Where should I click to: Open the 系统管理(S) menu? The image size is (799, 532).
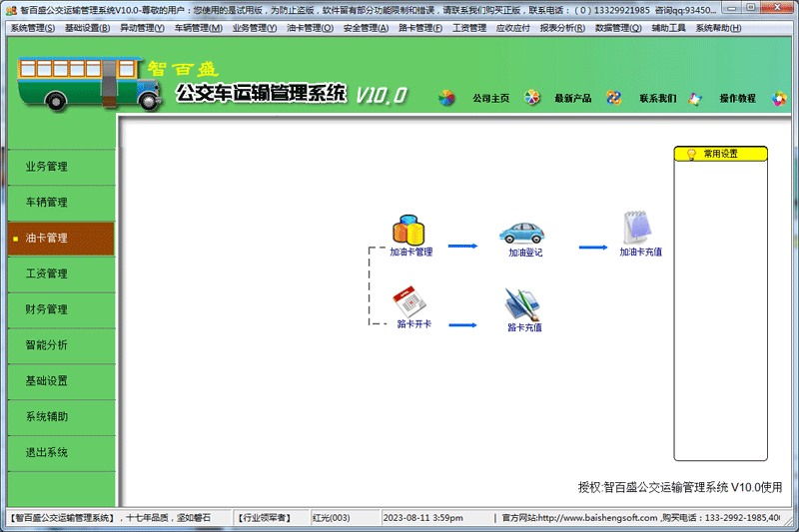[33, 28]
